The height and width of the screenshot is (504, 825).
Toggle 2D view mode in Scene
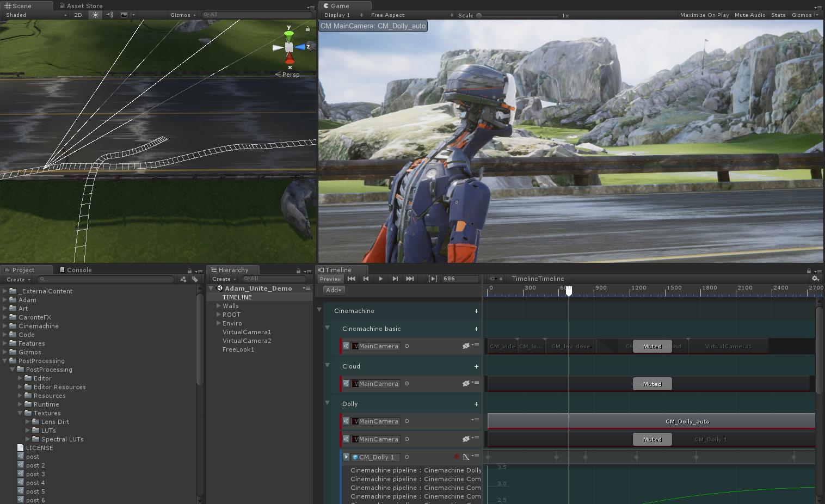(78, 15)
